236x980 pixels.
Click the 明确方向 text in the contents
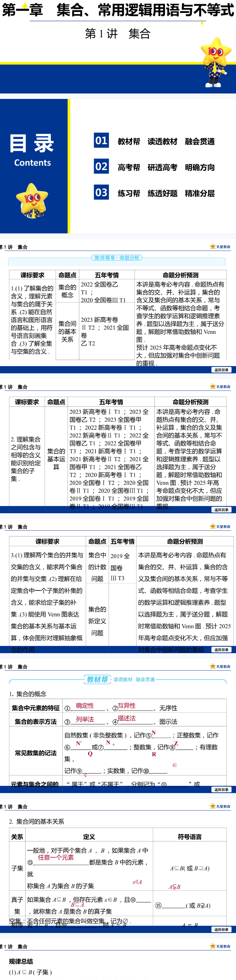pos(200,167)
